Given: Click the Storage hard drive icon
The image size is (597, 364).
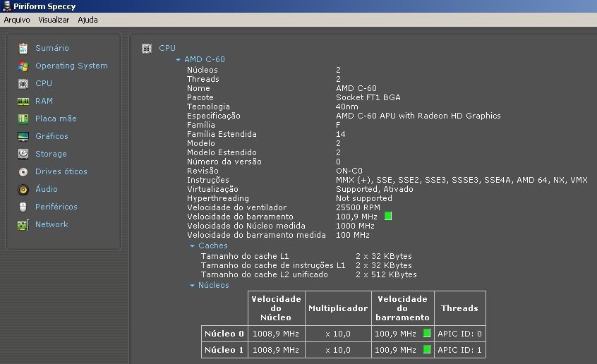Looking at the screenshot, I should coord(23,154).
